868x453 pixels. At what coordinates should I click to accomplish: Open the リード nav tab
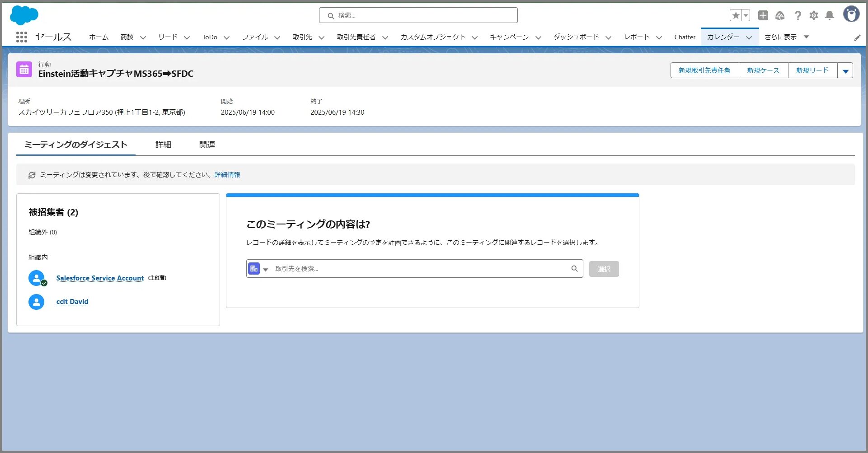point(168,37)
